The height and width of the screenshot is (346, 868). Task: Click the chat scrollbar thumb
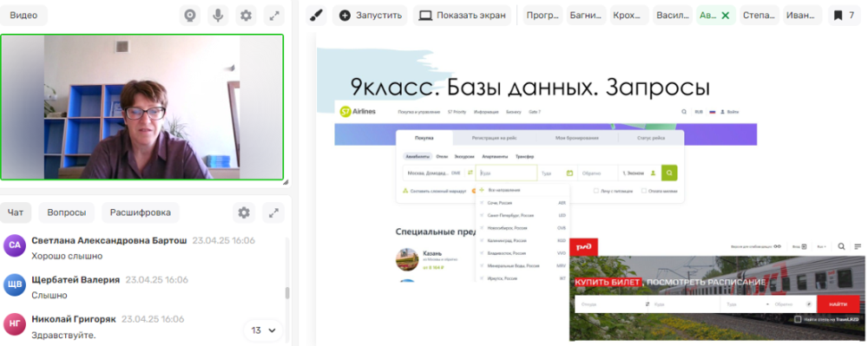[287, 293]
